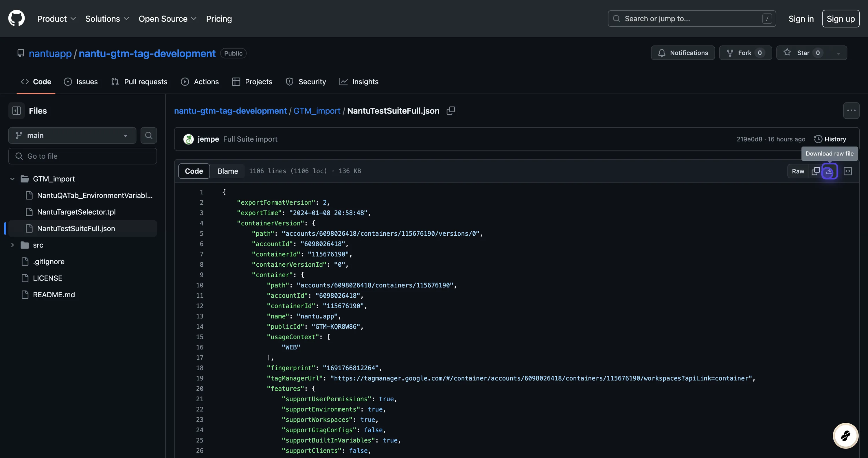Click the search files magnifier button
Image resolution: width=868 pixels, height=458 pixels.
tap(149, 135)
